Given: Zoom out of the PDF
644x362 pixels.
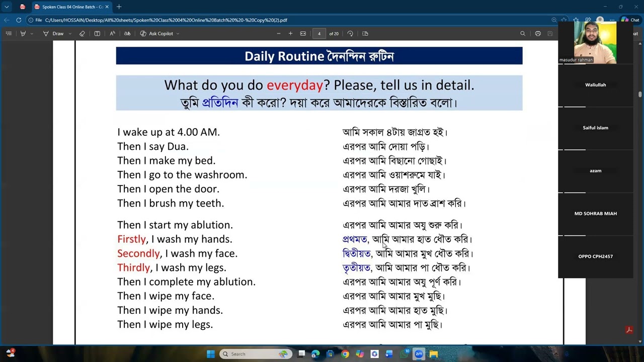Looking at the screenshot, I should [x=278, y=34].
